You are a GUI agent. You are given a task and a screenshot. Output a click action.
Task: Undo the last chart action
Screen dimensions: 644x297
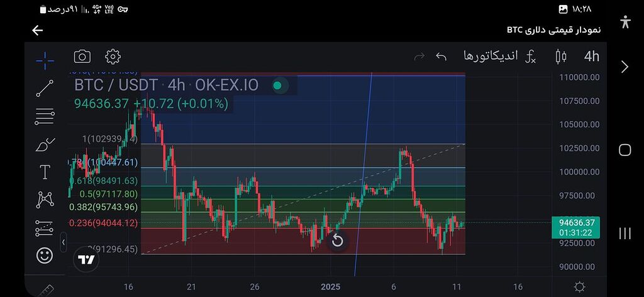click(441, 57)
